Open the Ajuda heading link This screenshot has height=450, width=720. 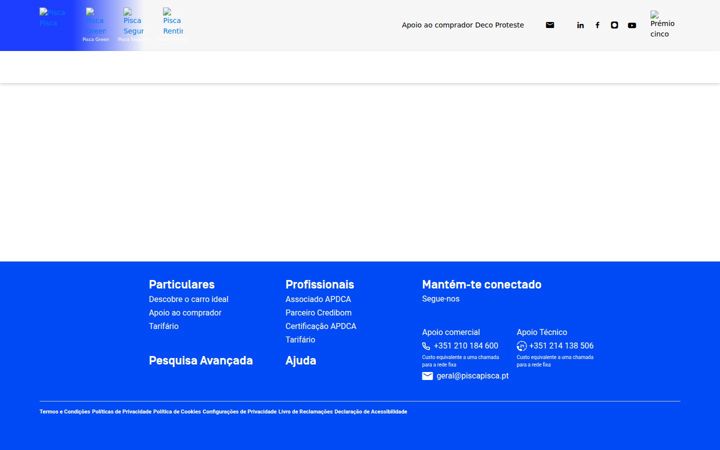click(x=300, y=360)
